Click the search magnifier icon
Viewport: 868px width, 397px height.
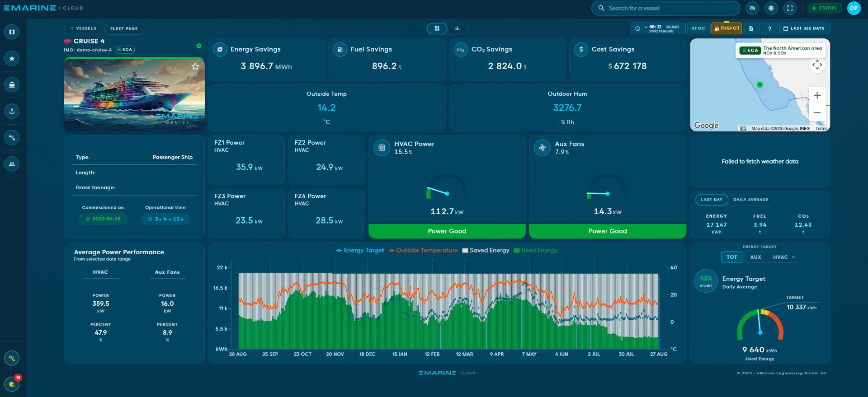[601, 8]
